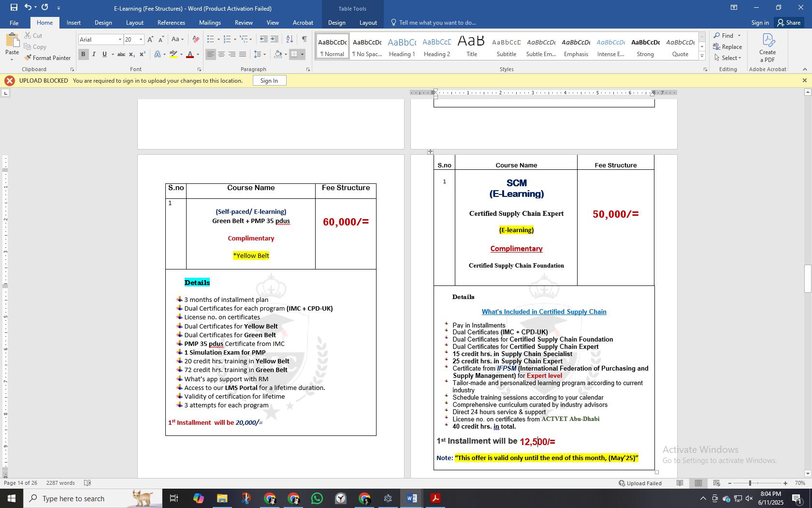812x508 pixels.
Task: Click the vertical scrollbar thumb
Action: [x=808, y=279]
